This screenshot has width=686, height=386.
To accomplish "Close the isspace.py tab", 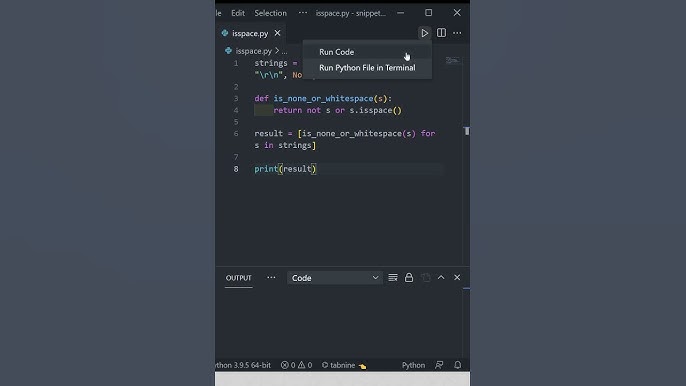I will point(277,33).
